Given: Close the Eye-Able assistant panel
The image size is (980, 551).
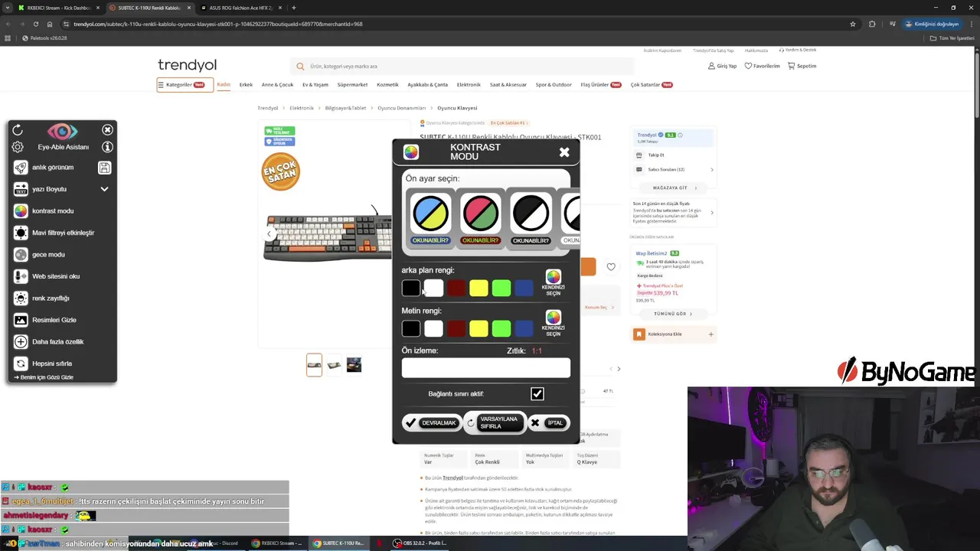Looking at the screenshot, I should [107, 130].
